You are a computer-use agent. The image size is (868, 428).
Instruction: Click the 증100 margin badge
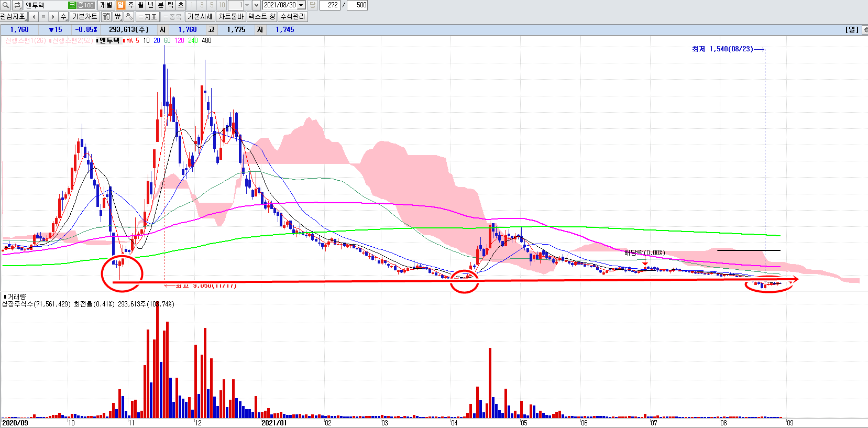point(86,5)
